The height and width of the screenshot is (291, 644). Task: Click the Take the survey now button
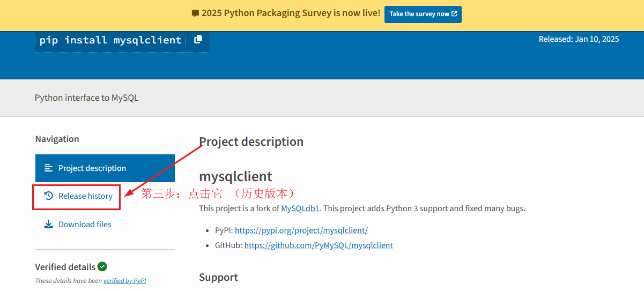(423, 14)
